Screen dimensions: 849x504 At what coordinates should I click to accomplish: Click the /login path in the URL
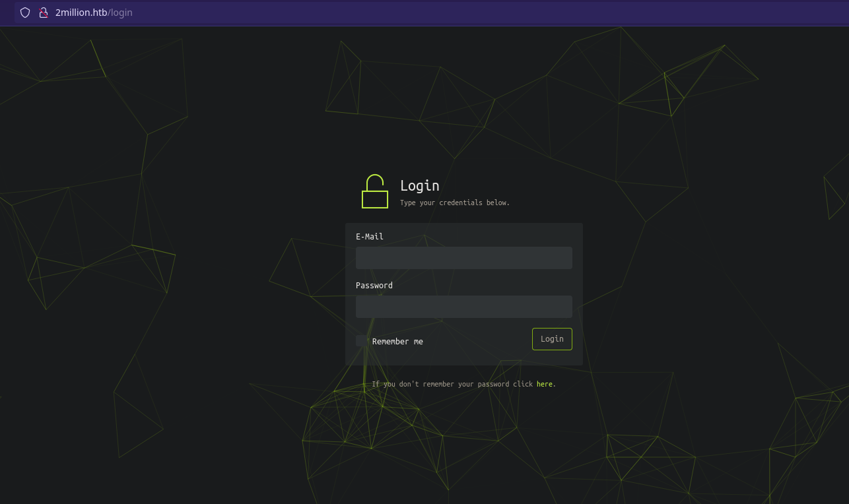(x=120, y=13)
